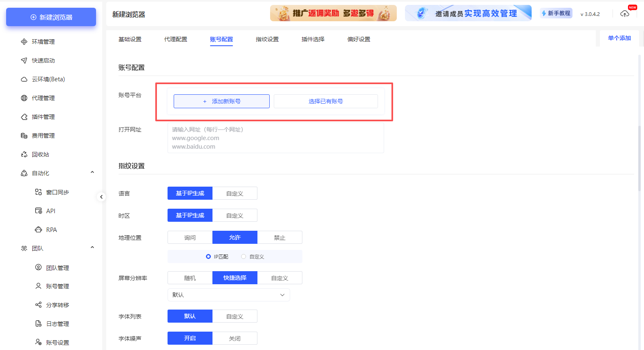The width and height of the screenshot is (644, 350).
Task: Click the 分享转移 share icon
Action: (38, 305)
